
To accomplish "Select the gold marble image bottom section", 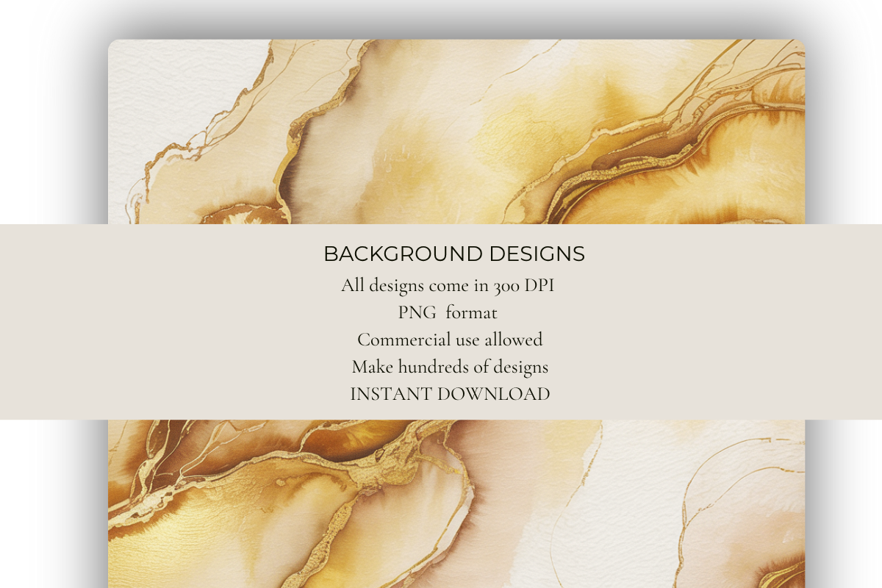I will click(x=456, y=500).
